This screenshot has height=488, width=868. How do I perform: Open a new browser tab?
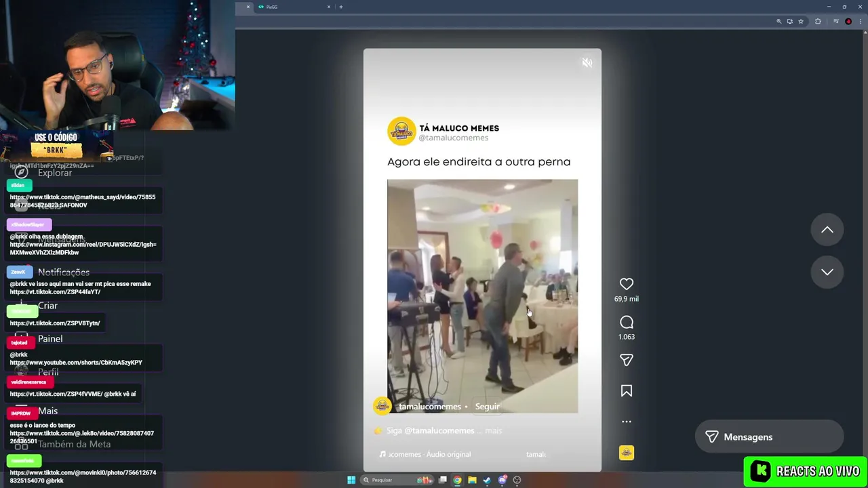pyautogui.click(x=340, y=7)
